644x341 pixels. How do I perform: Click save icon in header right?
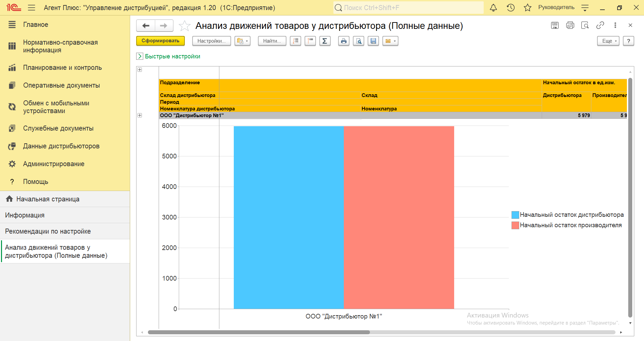(x=555, y=25)
